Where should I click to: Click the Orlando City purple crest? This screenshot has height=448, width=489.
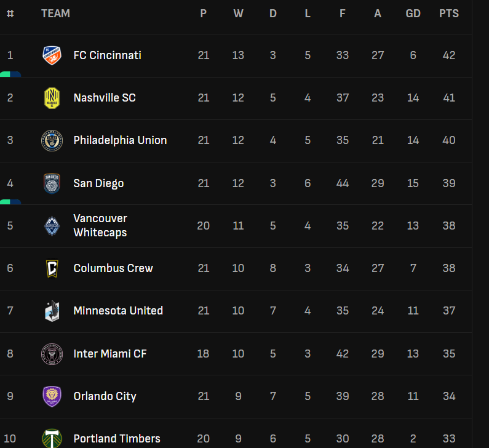52,396
